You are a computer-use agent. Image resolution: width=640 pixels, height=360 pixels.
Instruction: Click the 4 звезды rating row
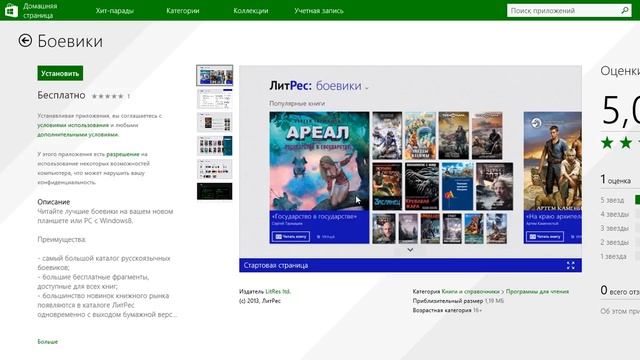620,214
